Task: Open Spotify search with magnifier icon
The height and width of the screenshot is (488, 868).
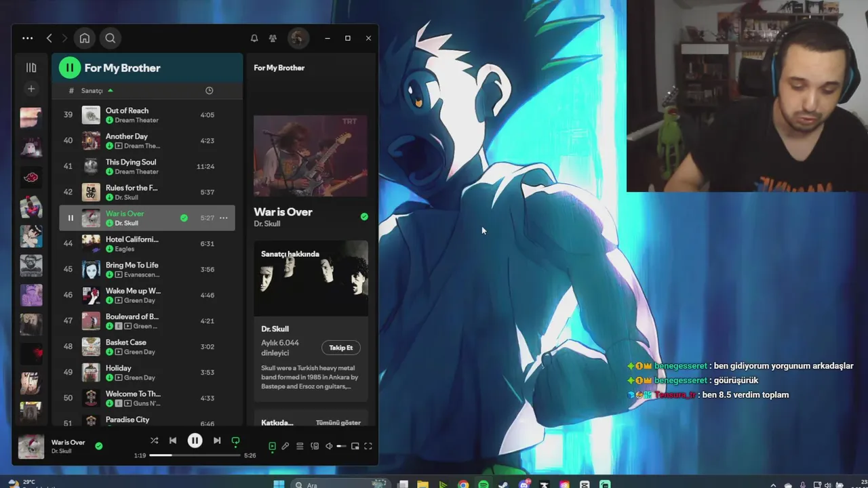Action: (x=111, y=39)
